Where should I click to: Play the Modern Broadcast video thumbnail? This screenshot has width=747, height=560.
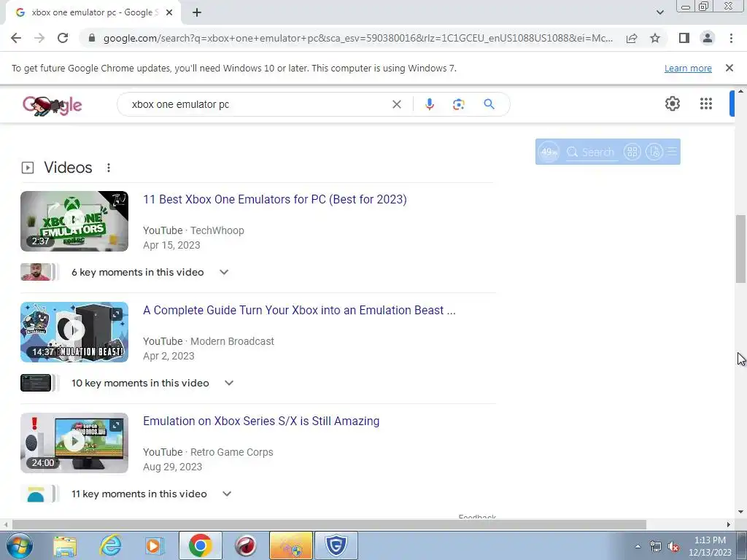click(74, 332)
